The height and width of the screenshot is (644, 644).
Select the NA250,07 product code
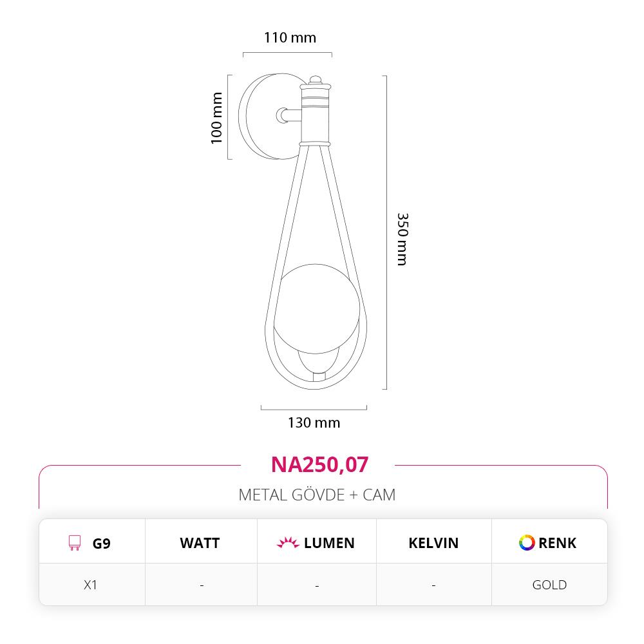tap(319, 464)
